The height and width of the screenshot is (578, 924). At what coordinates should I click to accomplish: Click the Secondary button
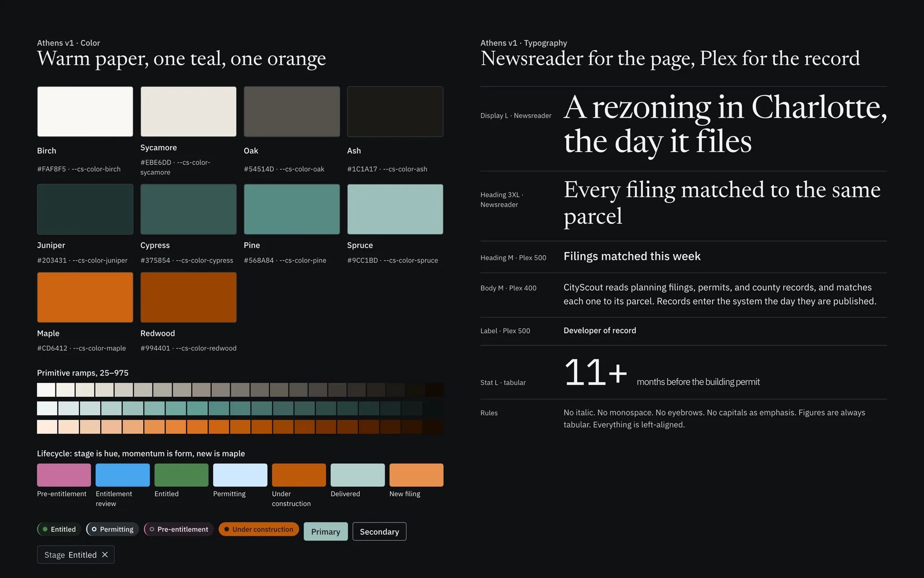point(379,531)
